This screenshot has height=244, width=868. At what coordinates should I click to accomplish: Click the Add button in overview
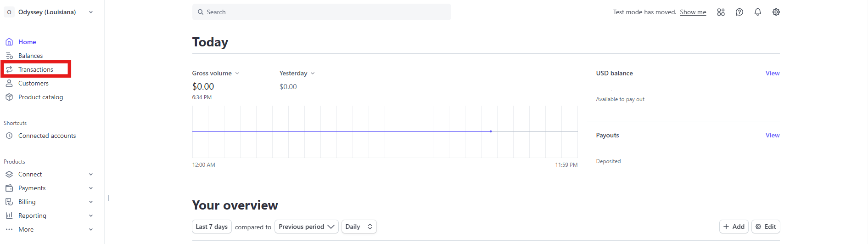pyautogui.click(x=734, y=227)
